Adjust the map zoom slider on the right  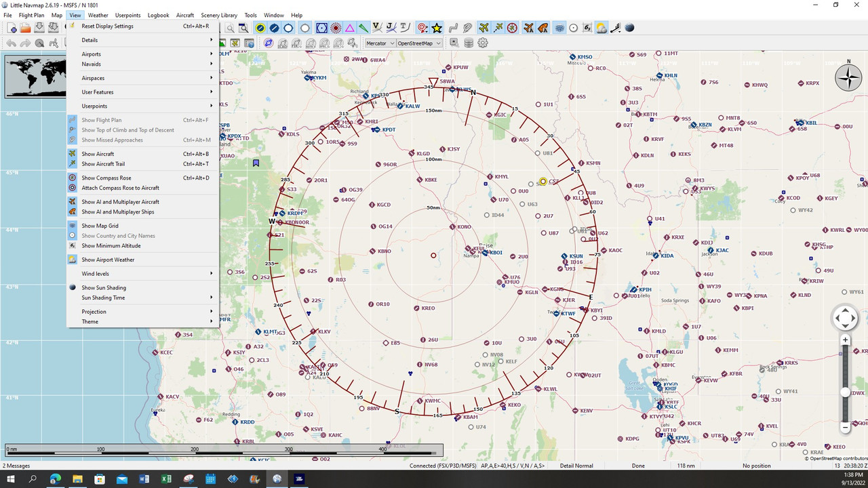845,392
